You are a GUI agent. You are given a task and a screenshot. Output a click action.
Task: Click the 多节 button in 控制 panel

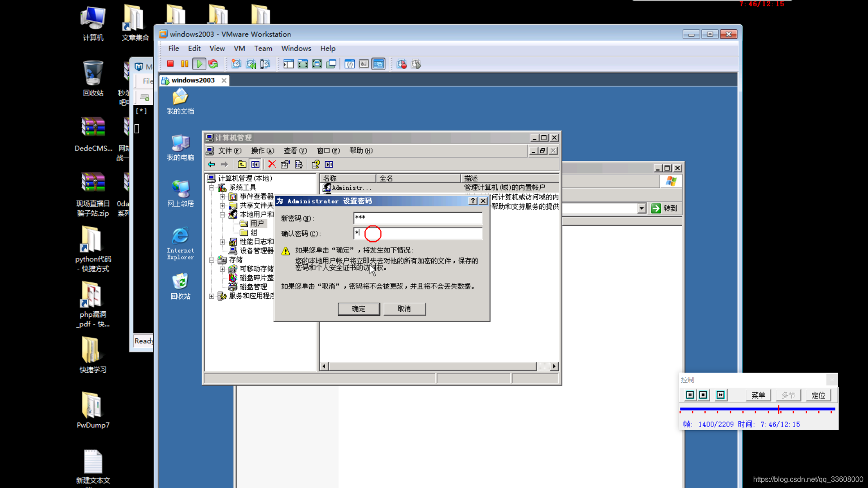pos(788,395)
